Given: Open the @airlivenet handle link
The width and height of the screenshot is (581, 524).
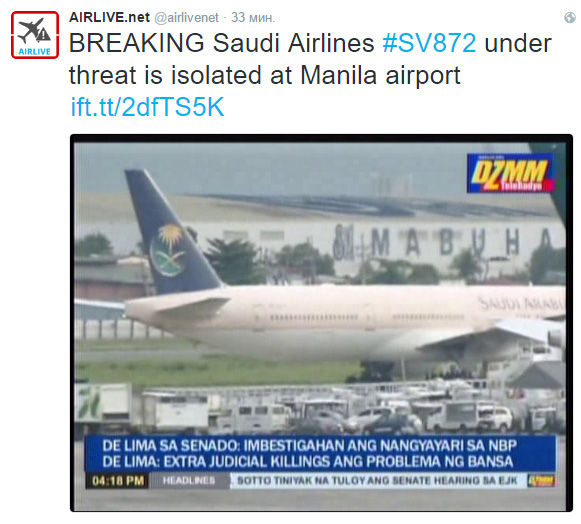Looking at the screenshot, I should click(186, 17).
